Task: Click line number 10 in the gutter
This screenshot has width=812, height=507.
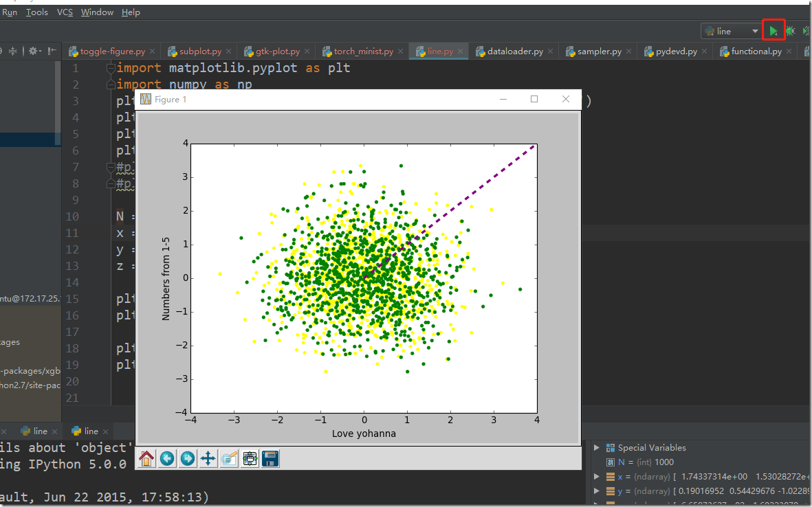Action: (72, 216)
